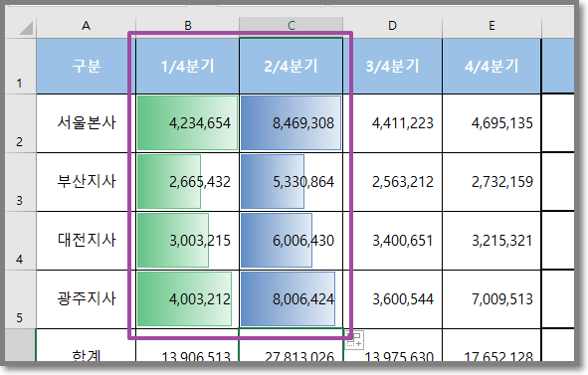The image size is (588, 375).
Task: Select column C header
Action: pyautogui.click(x=291, y=26)
